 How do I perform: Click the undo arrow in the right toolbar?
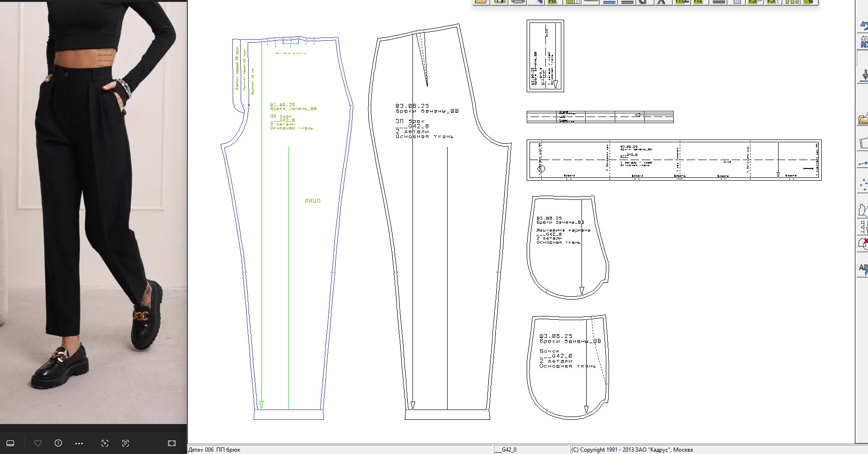[x=863, y=26]
